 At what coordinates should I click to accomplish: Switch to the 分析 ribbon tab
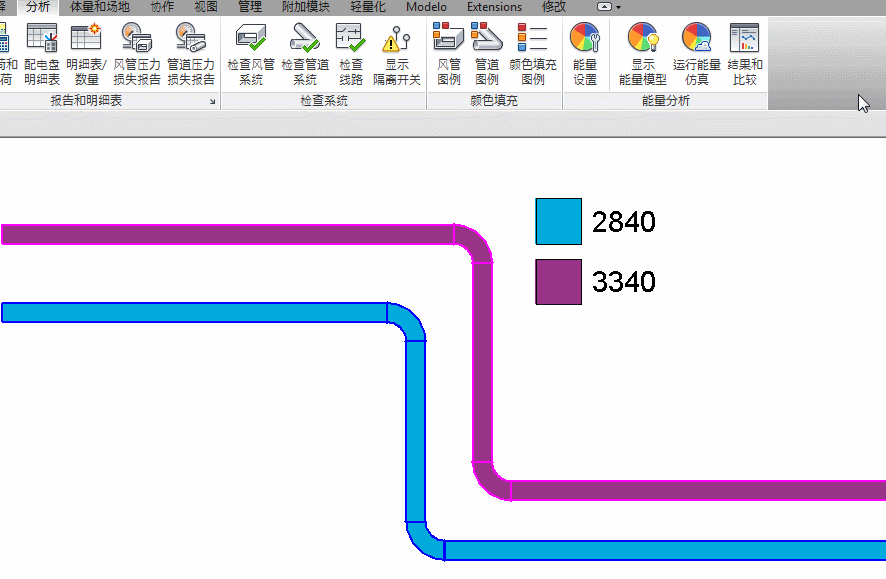[38, 7]
